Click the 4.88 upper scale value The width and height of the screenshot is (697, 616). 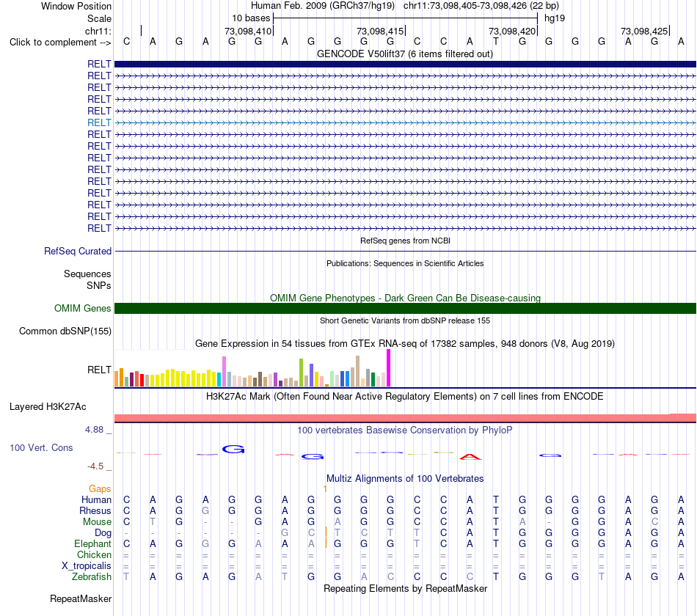(94, 430)
